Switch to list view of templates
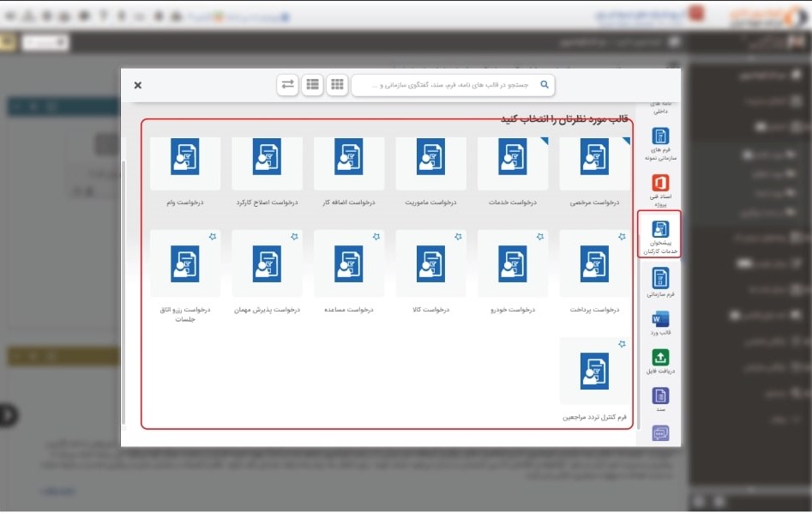 tap(312, 84)
